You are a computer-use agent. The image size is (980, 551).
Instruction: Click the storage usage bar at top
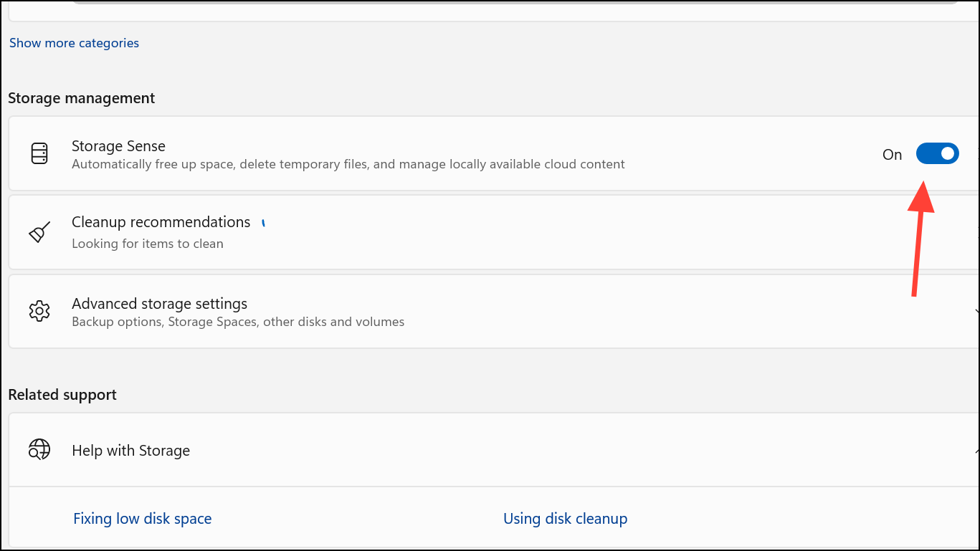click(x=502, y=2)
